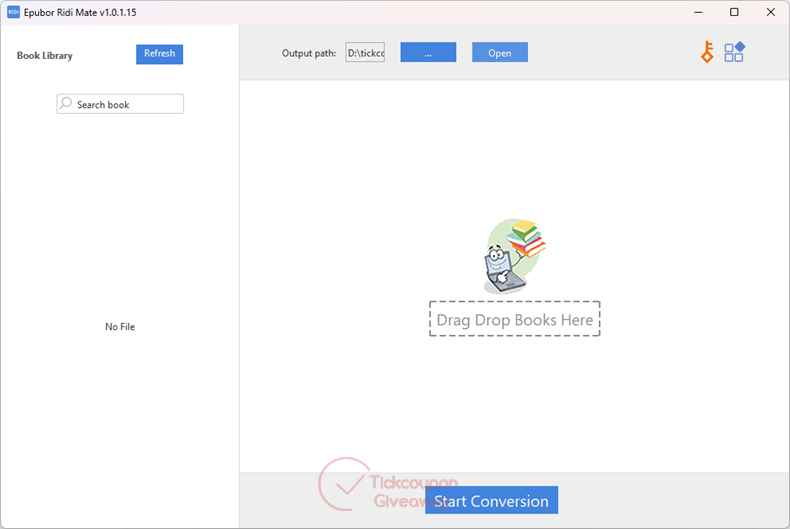
Task: Open the output folder
Action: click(x=500, y=52)
